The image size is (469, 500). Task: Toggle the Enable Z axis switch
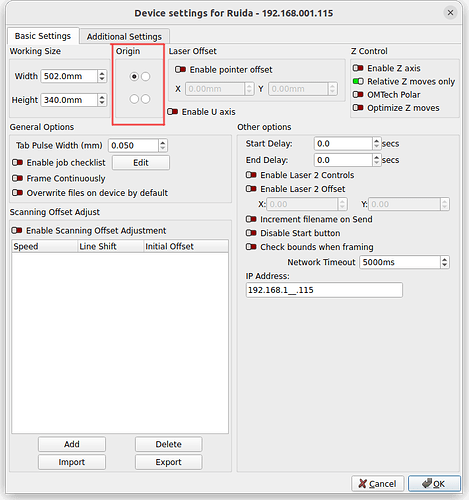[358, 68]
